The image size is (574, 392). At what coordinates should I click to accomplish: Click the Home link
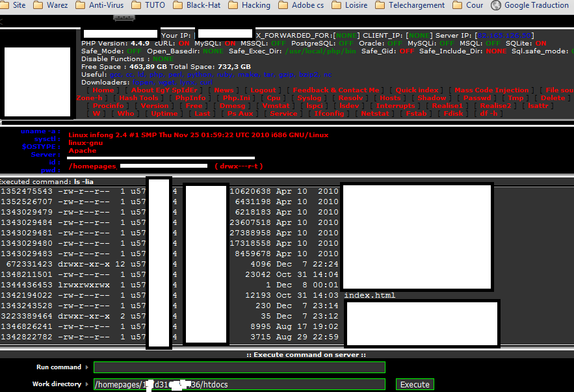point(103,90)
